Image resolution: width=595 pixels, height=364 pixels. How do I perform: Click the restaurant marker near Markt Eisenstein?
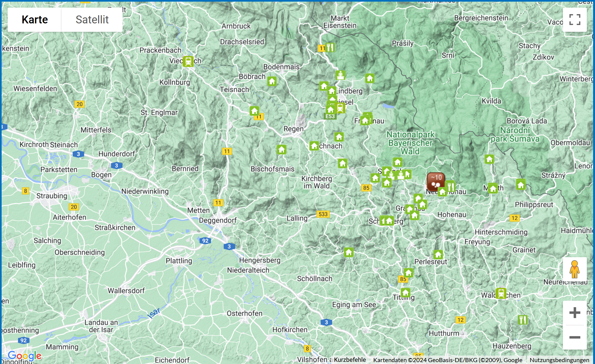[330, 48]
